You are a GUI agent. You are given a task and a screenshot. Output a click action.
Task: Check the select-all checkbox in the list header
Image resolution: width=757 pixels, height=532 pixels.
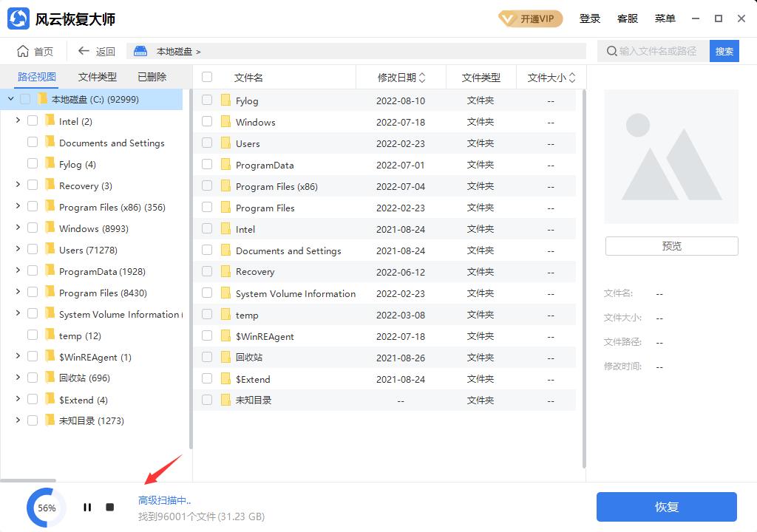pos(207,76)
